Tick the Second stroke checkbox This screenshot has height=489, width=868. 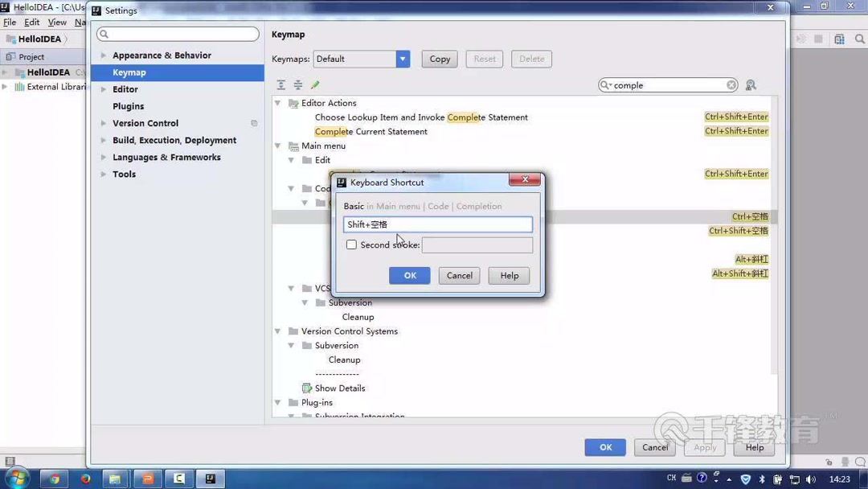[351, 244]
